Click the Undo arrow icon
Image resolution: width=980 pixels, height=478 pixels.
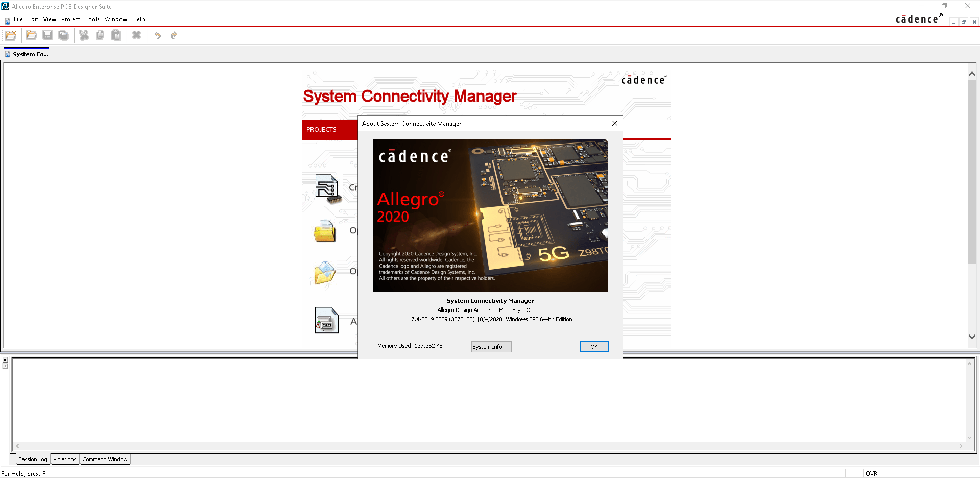158,35
